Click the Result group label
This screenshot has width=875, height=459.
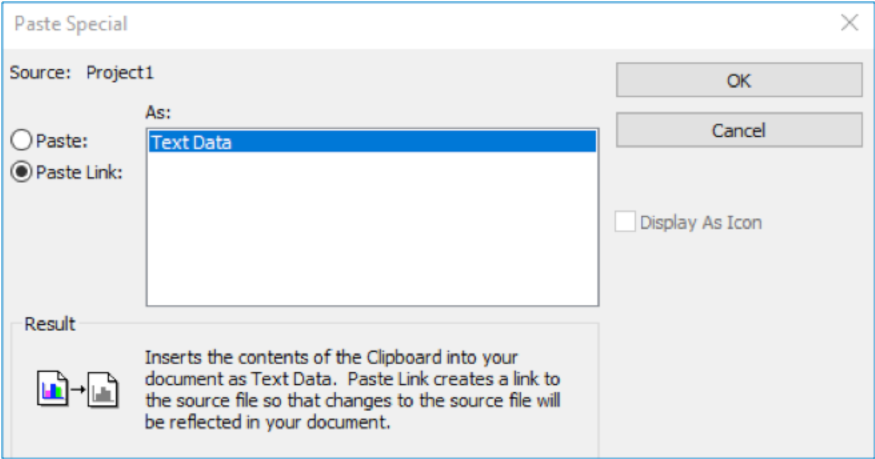[50, 324]
